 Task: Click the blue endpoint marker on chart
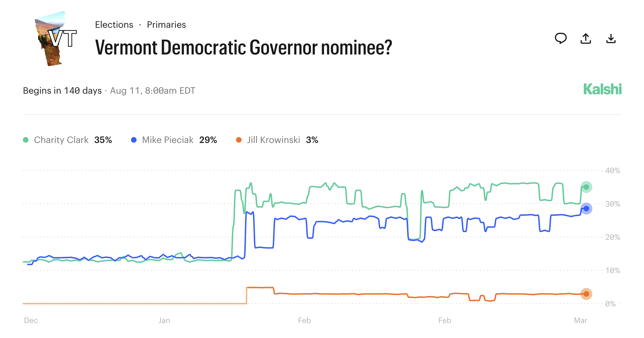click(586, 209)
